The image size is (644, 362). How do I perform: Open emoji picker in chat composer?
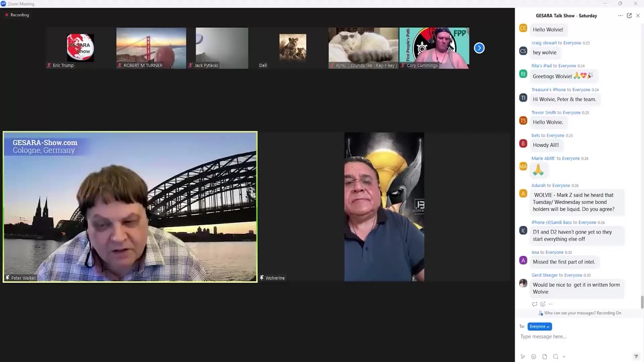click(533, 356)
